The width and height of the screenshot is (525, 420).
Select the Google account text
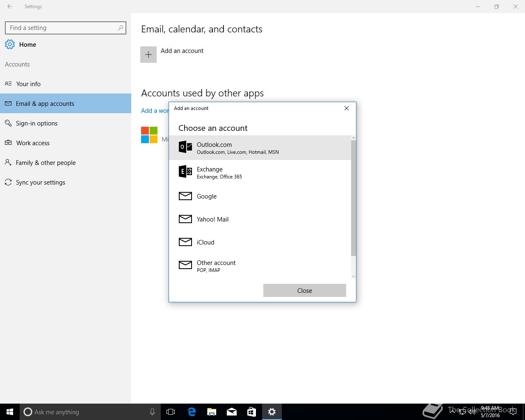tap(207, 196)
